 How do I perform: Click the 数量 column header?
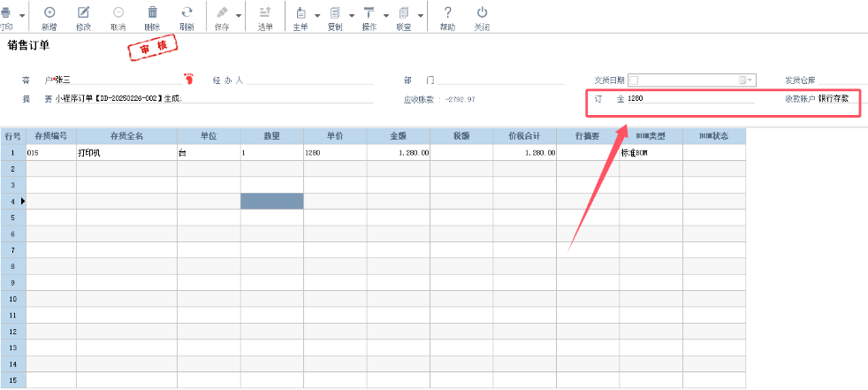click(x=272, y=136)
